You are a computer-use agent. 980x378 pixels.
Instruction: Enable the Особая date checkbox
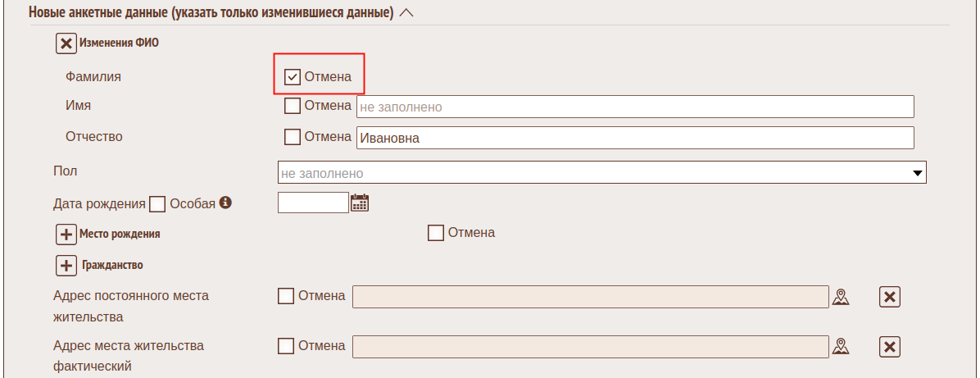(158, 203)
